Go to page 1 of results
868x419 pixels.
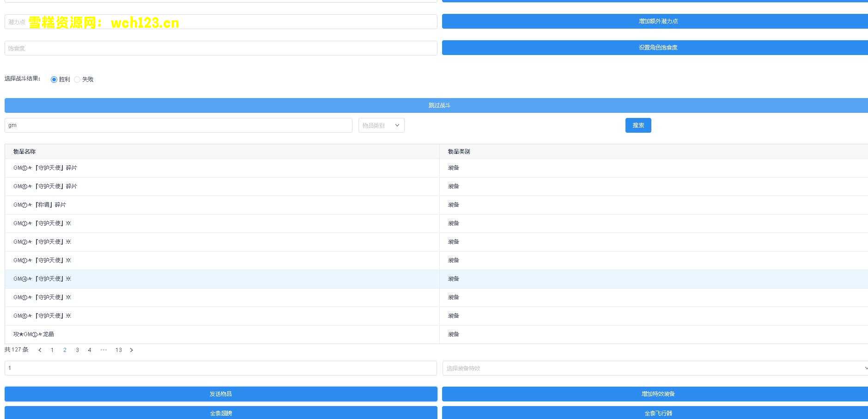(52, 350)
